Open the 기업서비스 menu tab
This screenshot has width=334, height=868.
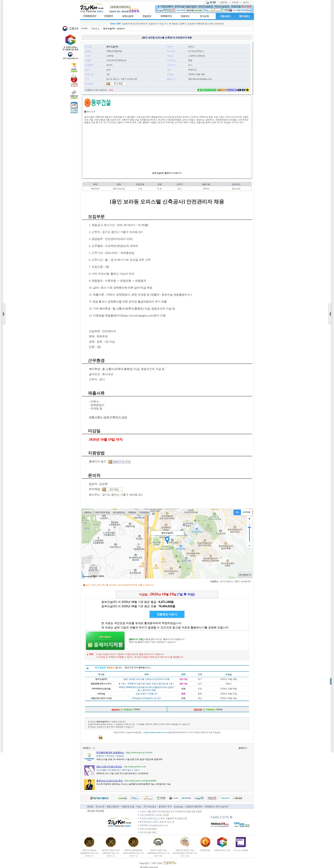(225, 16)
